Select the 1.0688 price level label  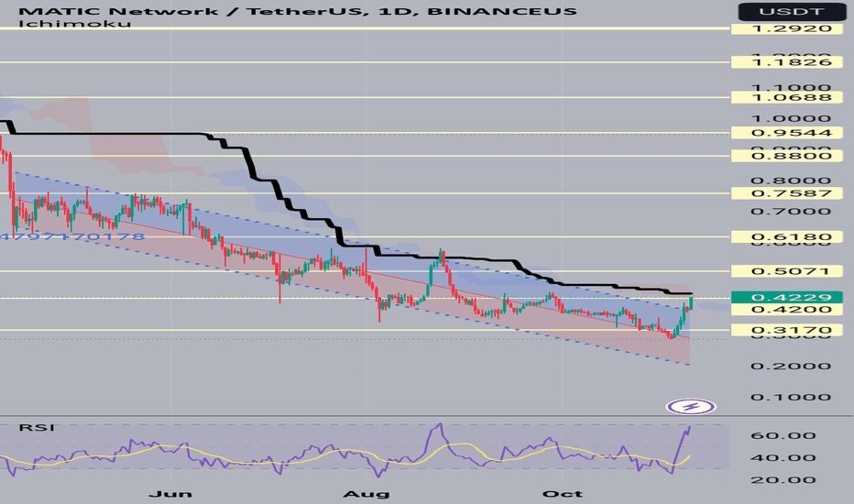786,97
